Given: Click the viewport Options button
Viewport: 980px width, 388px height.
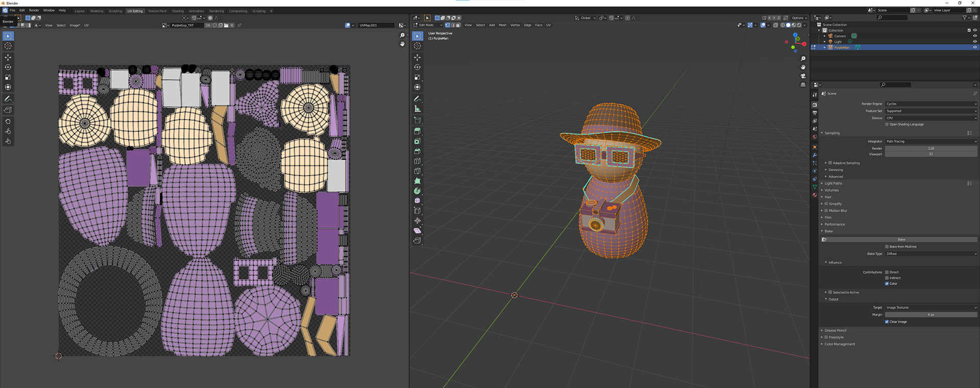Looking at the screenshot, I should pyautogui.click(x=799, y=18).
